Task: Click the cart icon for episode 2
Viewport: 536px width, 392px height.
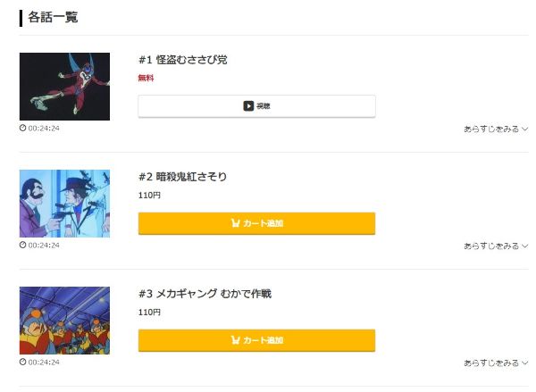Action: pos(236,223)
